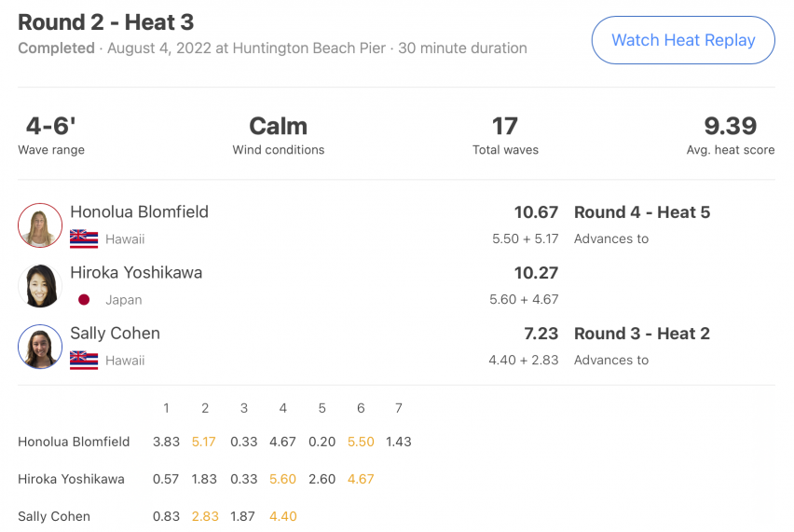Screen dimensions: 794x532
Task: Click the Japan flag icon
Action: [84, 300]
